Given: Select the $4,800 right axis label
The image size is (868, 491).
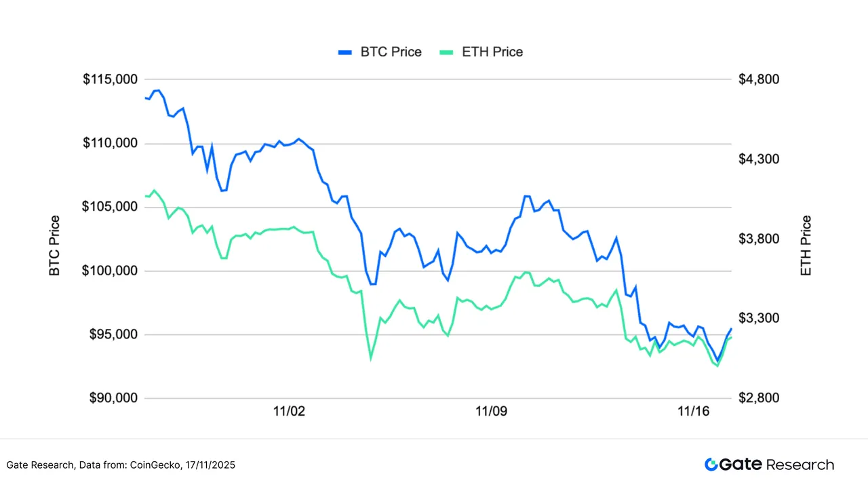Looking at the screenshot, I should pyautogui.click(x=759, y=79).
